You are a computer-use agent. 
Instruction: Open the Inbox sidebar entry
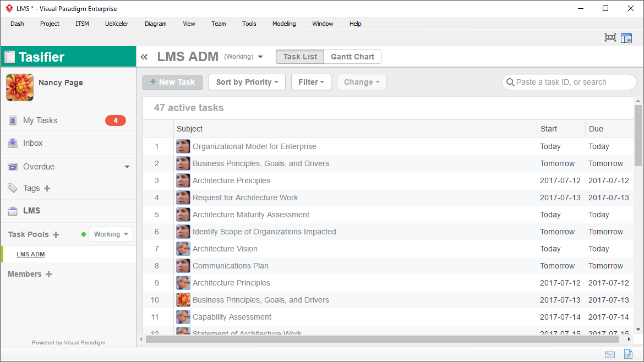pos(68,143)
